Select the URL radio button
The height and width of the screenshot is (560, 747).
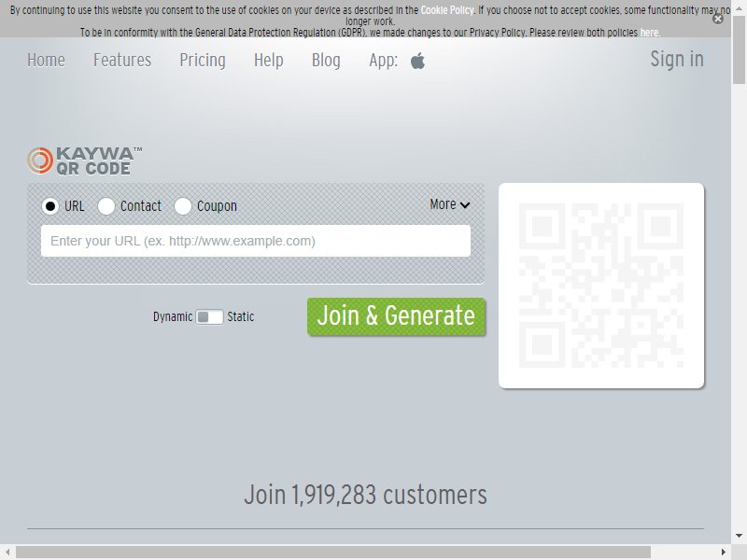tap(50, 206)
